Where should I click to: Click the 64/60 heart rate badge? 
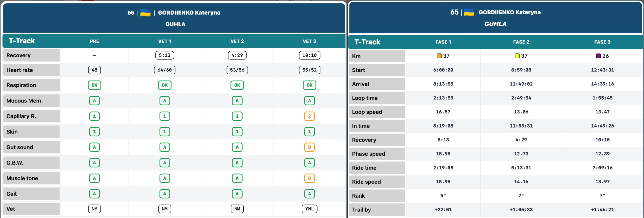point(165,70)
